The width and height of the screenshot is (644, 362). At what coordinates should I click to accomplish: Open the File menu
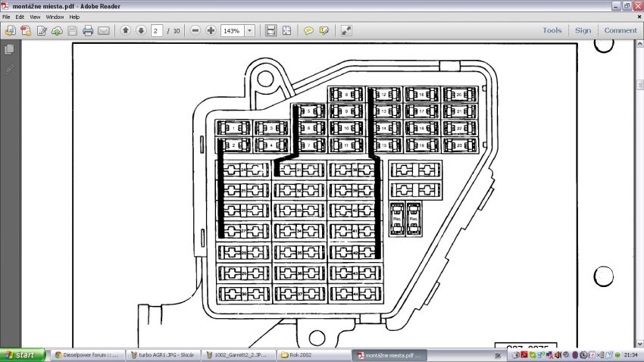click(x=7, y=17)
